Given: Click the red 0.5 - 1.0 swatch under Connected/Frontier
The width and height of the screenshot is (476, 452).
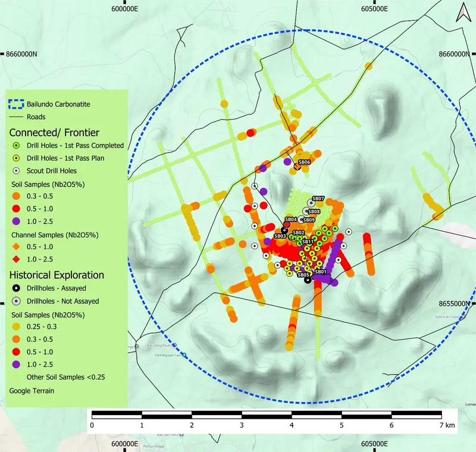Looking at the screenshot, I should tap(16, 209).
